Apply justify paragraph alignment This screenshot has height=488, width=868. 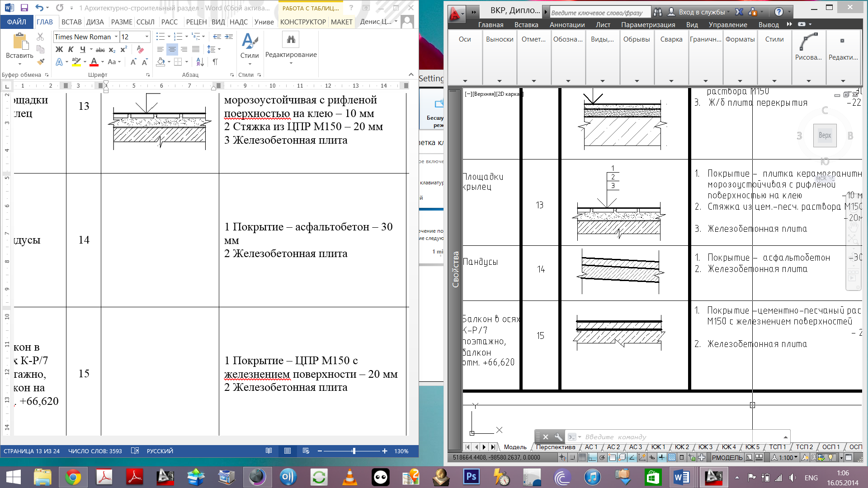coord(196,50)
